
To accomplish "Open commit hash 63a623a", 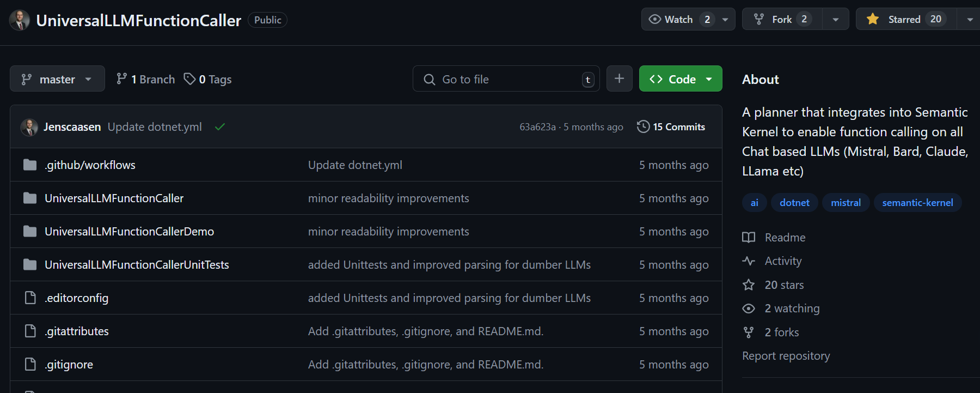I will click(537, 127).
